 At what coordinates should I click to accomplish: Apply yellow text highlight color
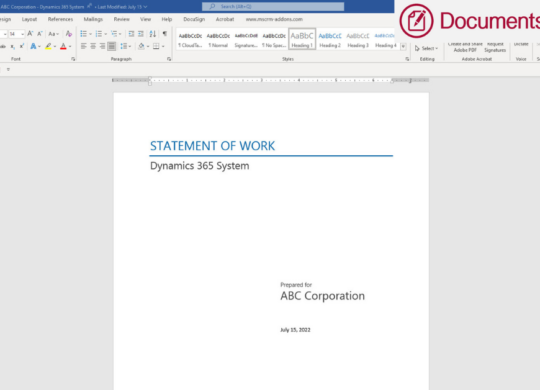click(x=48, y=46)
